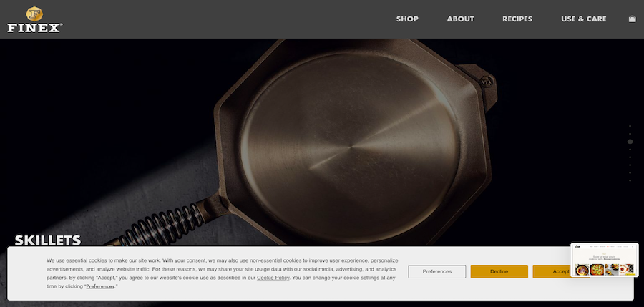Go to the fourth slide navigation dot
Image resolution: width=644 pixels, height=307 pixels.
[630, 150]
